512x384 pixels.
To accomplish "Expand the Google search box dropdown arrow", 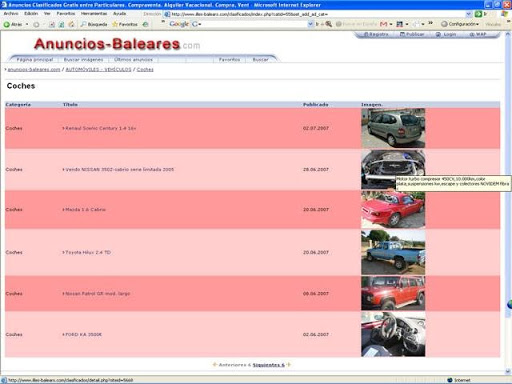I will tap(310, 24).
